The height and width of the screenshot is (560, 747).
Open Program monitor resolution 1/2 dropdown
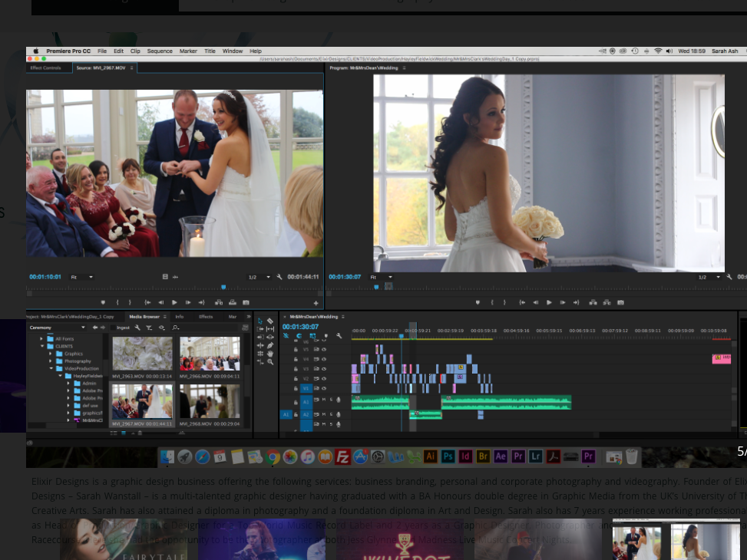(x=709, y=277)
